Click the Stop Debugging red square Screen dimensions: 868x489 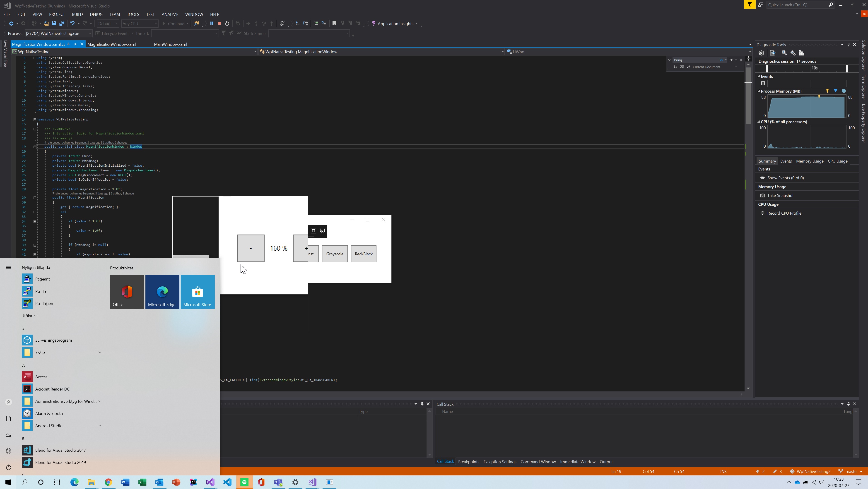tap(219, 24)
